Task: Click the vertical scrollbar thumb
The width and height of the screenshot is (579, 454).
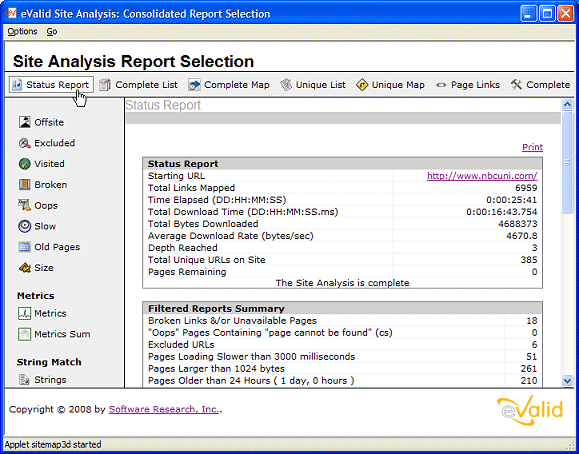Action: [567, 162]
